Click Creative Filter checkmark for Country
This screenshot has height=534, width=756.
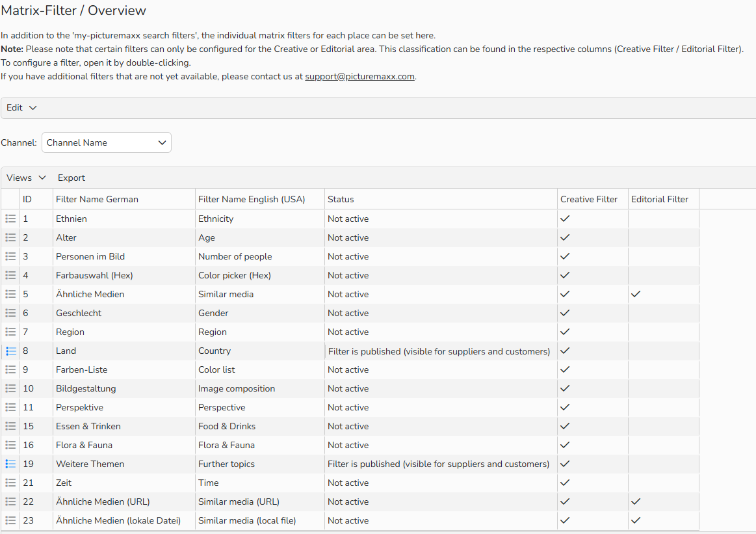[x=565, y=351]
